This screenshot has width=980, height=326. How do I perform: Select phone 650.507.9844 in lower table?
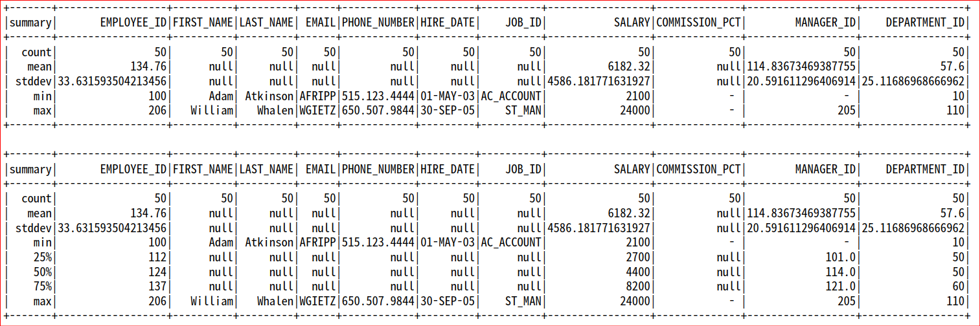point(378,301)
